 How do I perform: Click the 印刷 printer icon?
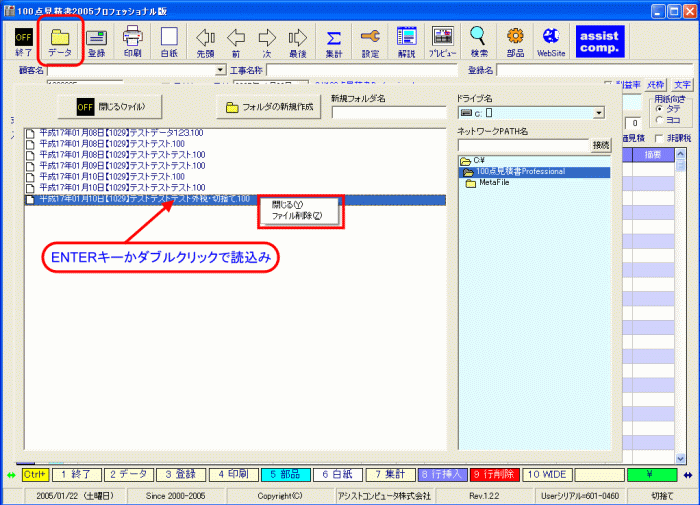133,42
